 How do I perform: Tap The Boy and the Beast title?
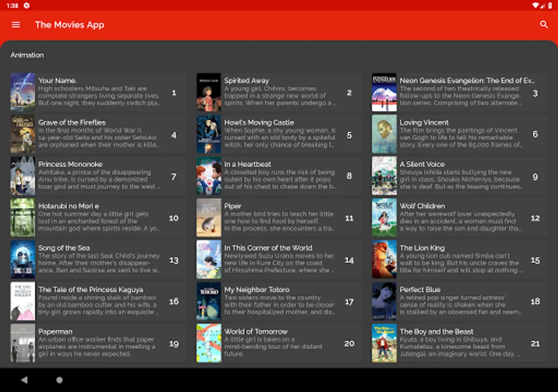tap(437, 331)
